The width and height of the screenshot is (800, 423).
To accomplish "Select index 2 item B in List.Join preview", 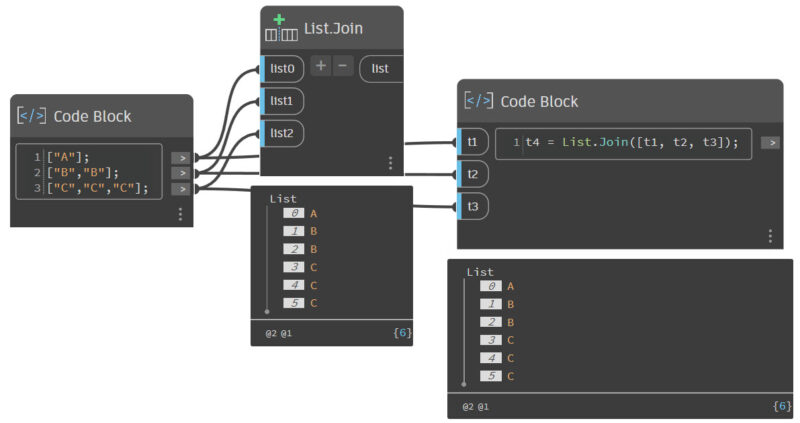I will point(301,249).
